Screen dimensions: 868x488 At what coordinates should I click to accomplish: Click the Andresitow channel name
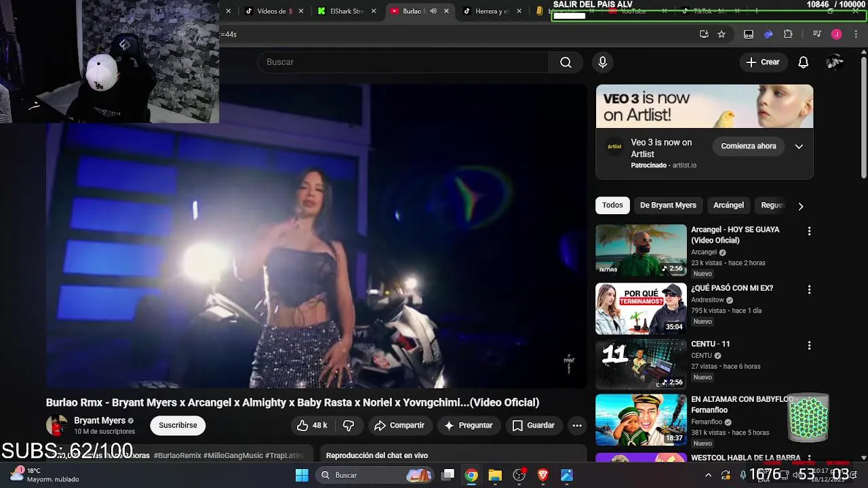[x=707, y=300]
